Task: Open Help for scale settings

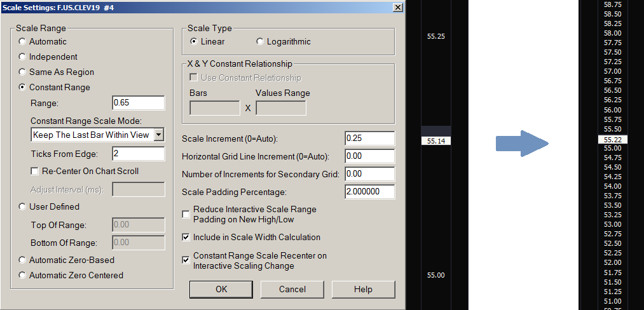Action: 363,289
